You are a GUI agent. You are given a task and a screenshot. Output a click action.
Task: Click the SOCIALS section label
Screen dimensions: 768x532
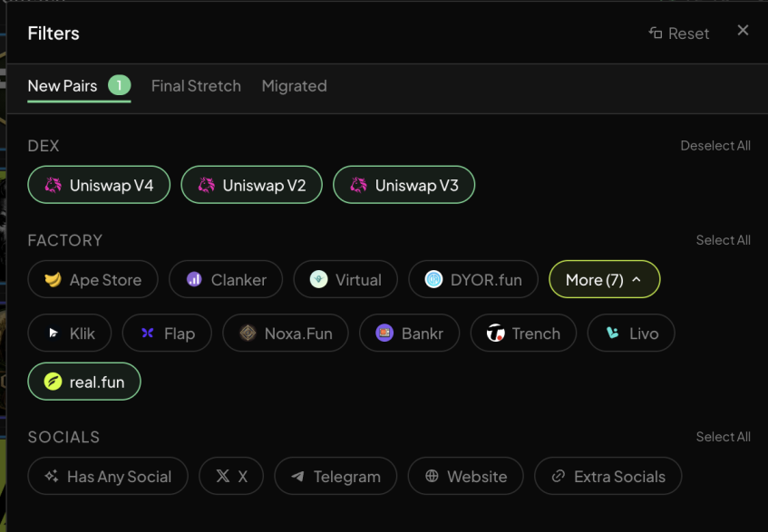click(63, 437)
